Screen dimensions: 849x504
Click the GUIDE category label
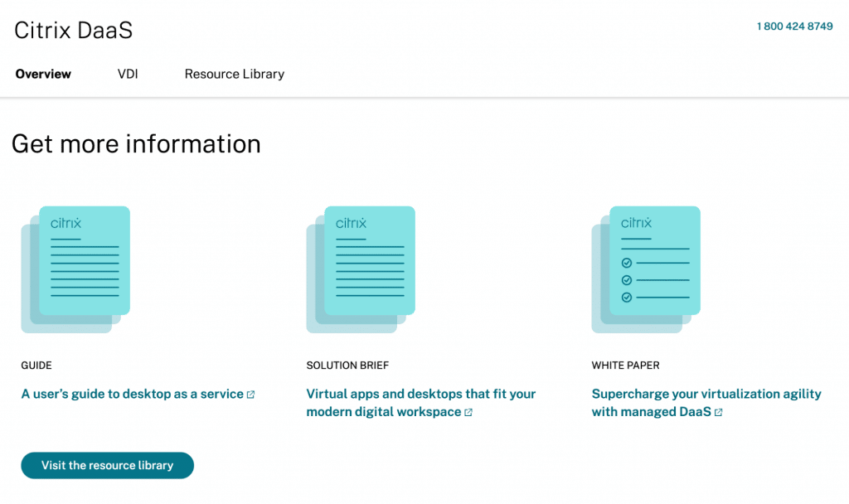(x=36, y=366)
